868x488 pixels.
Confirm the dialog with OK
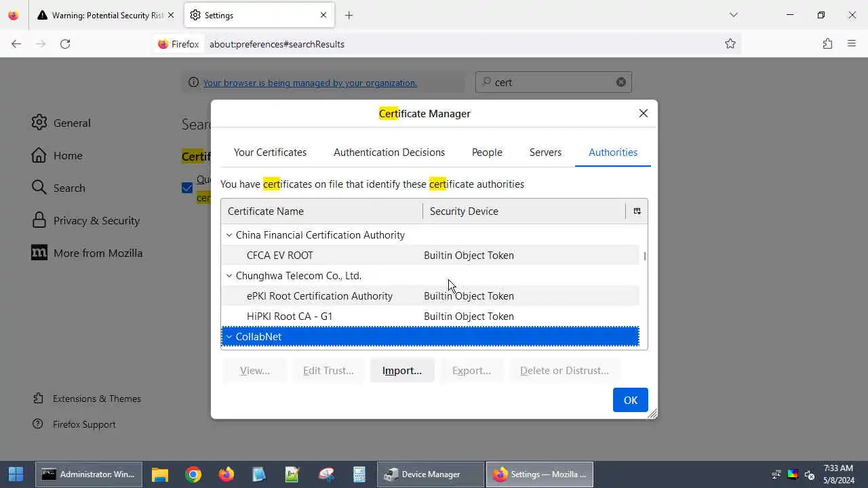coord(631,400)
